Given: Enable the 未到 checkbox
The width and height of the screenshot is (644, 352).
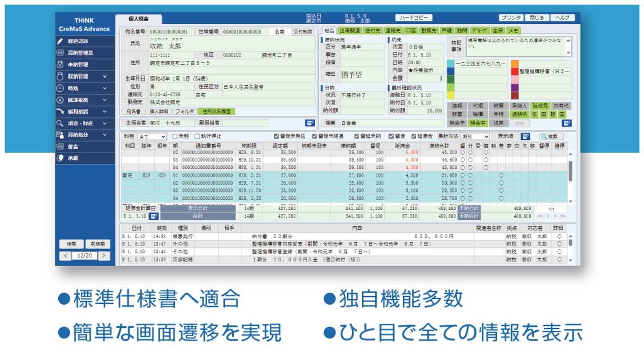Looking at the screenshot, I should coord(175,136).
